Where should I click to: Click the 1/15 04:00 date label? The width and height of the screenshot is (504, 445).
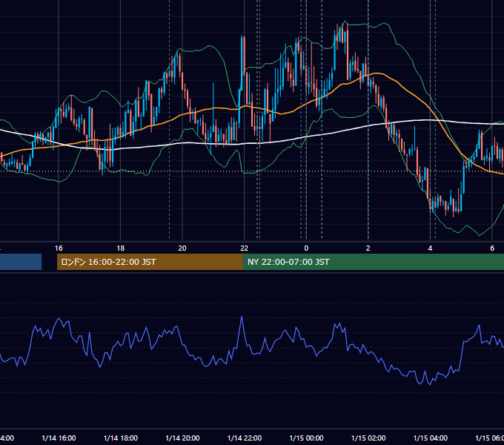click(431, 438)
